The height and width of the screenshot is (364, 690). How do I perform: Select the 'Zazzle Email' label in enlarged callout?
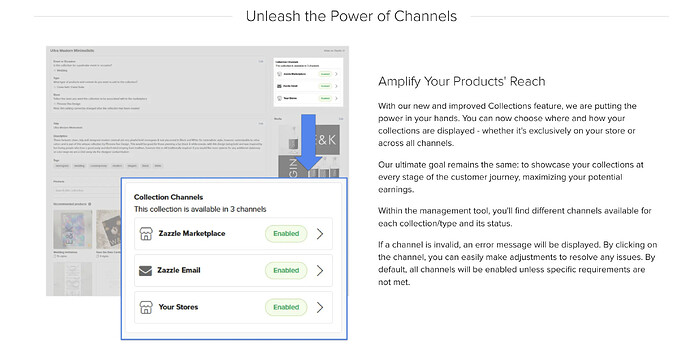179,270
